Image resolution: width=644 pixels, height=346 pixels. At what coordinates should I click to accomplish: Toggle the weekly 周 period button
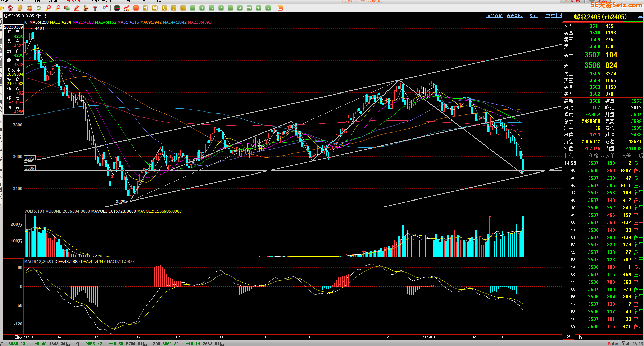(x=155, y=8)
